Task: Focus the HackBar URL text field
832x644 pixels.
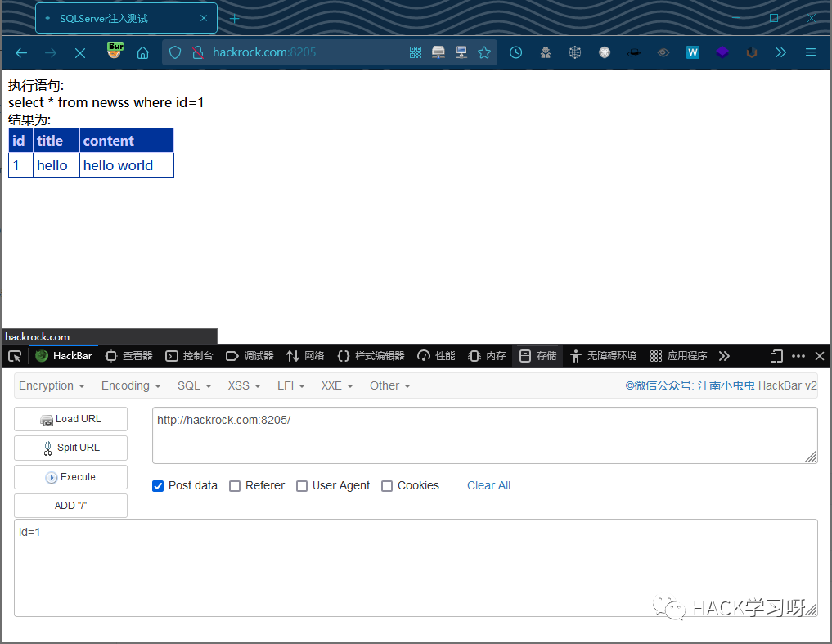Action: point(484,435)
